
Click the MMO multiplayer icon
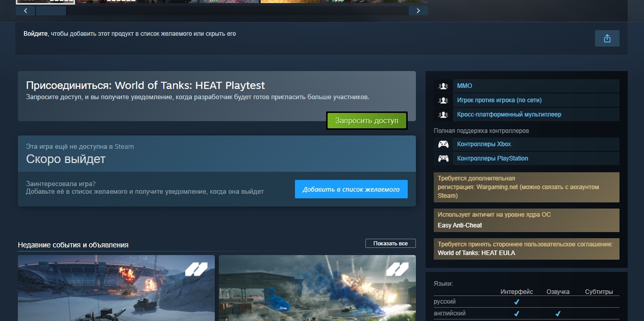[443, 86]
